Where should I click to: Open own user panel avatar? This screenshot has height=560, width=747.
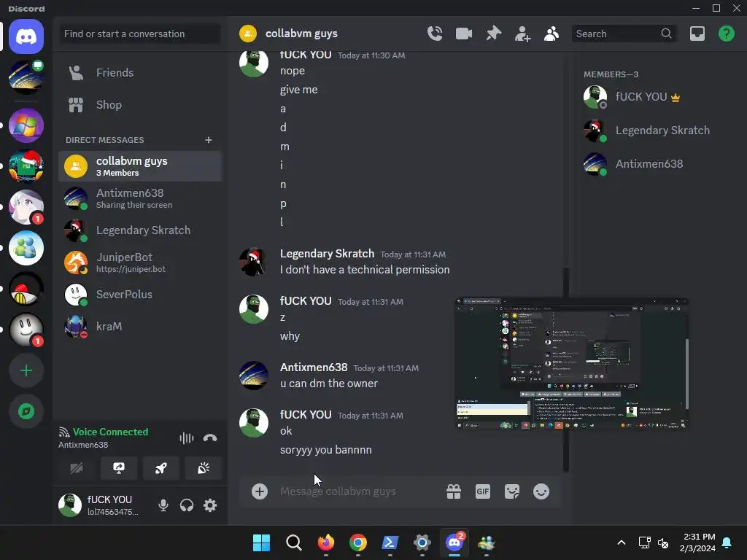(70, 505)
